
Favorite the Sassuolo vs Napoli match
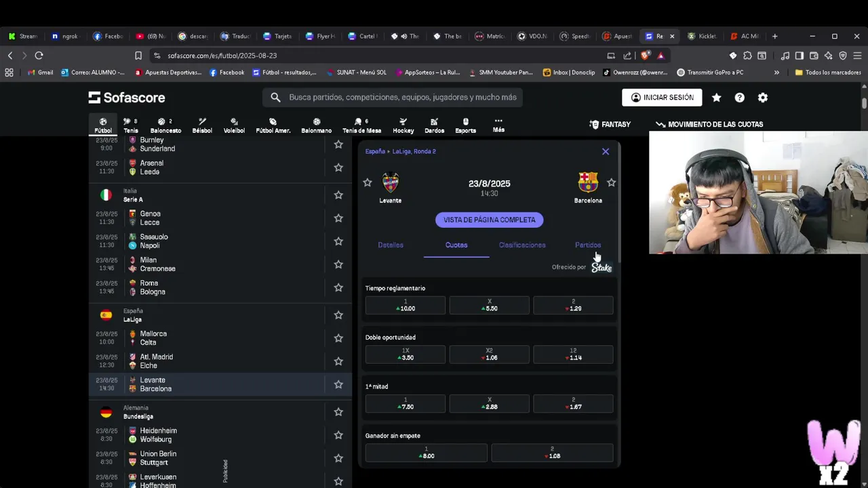[x=338, y=241]
